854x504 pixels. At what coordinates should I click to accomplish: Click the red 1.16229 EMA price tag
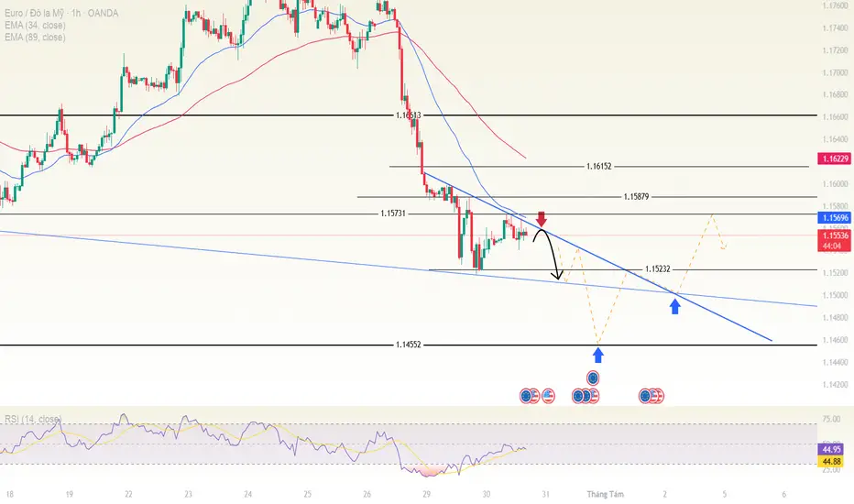[834, 159]
